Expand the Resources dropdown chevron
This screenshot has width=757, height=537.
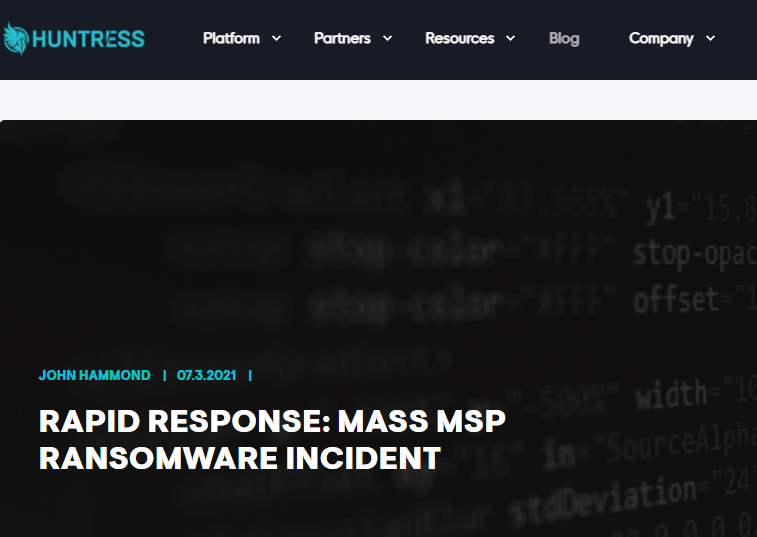[510, 38]
